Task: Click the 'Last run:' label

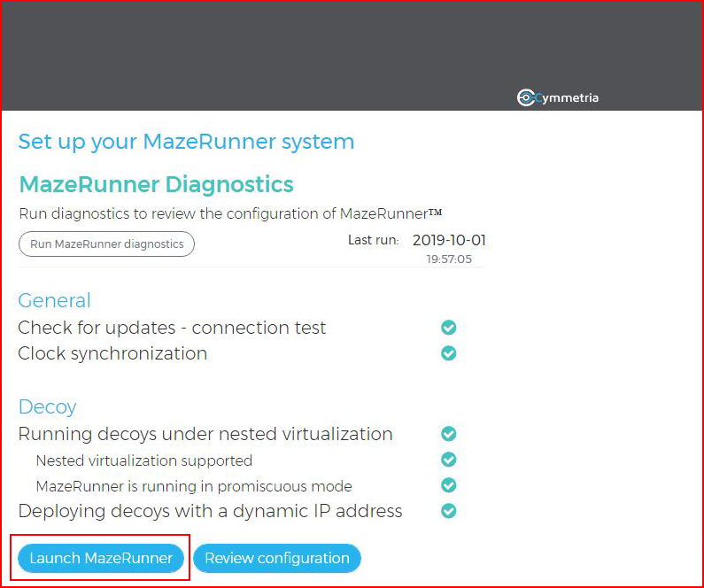Action: pos(374,240)
